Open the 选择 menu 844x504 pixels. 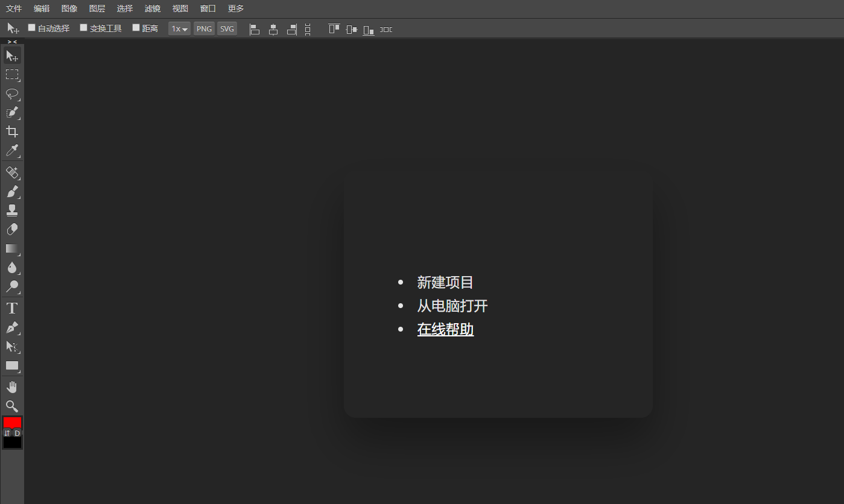pos(125,8)
